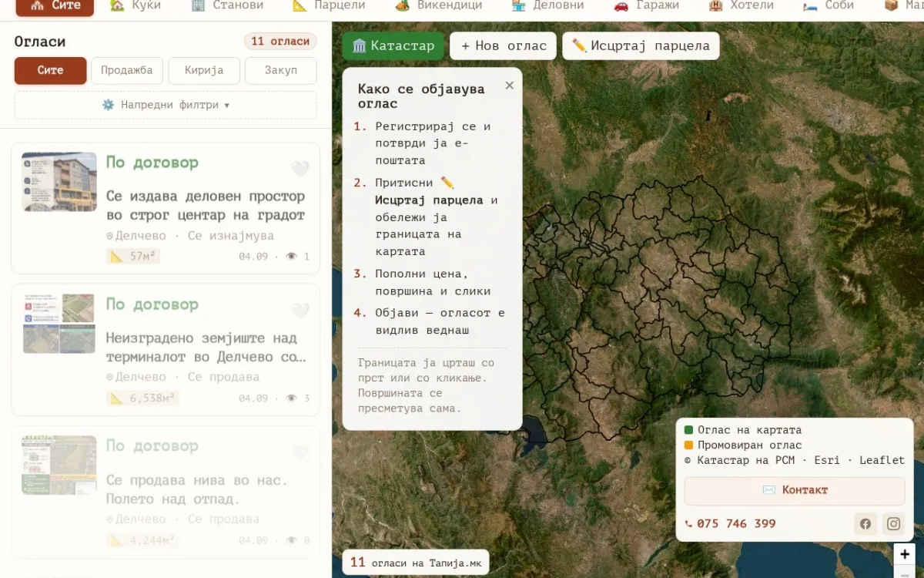Open listing Се продава нива во нас.
The width and height of the screenshot is (924, 578).
point(197,489)
